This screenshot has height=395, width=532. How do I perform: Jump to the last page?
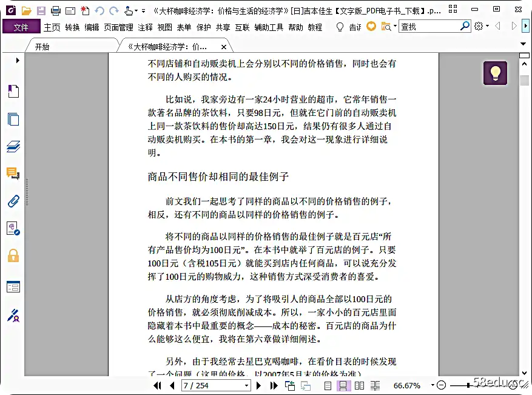click(274, 385)
